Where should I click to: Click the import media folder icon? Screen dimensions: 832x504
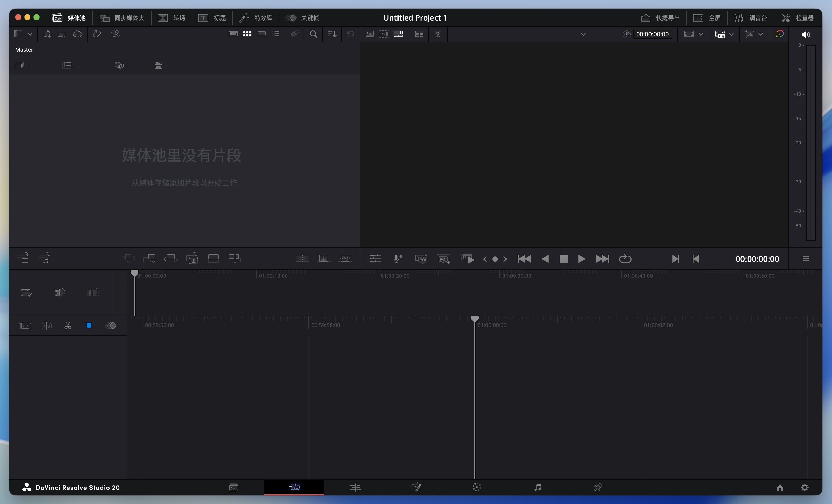(62, 34)
